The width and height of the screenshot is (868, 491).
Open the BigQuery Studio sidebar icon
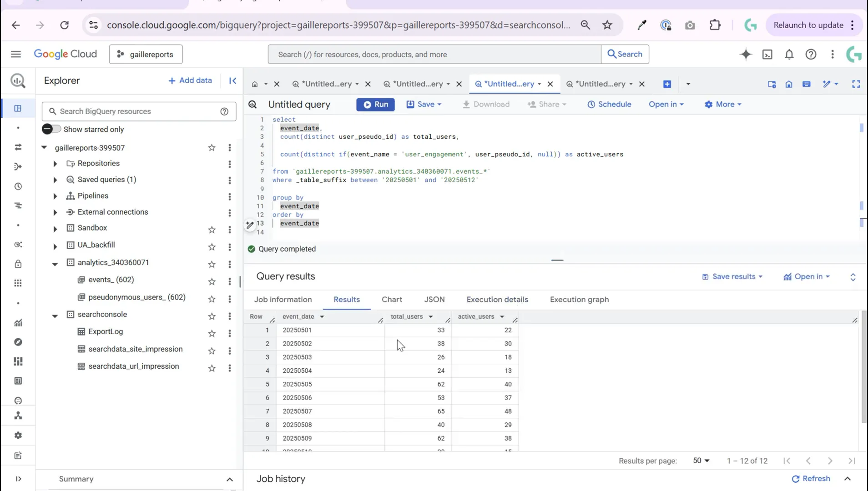tap(18, 108)
